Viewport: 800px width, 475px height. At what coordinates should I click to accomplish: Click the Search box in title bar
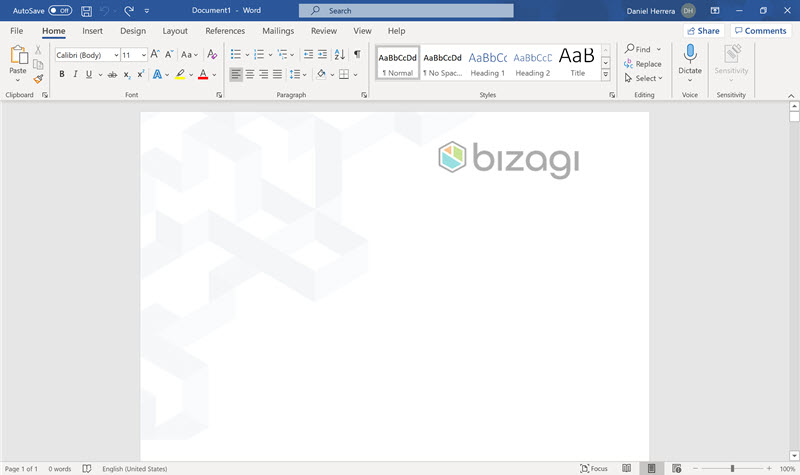point(406,11)
